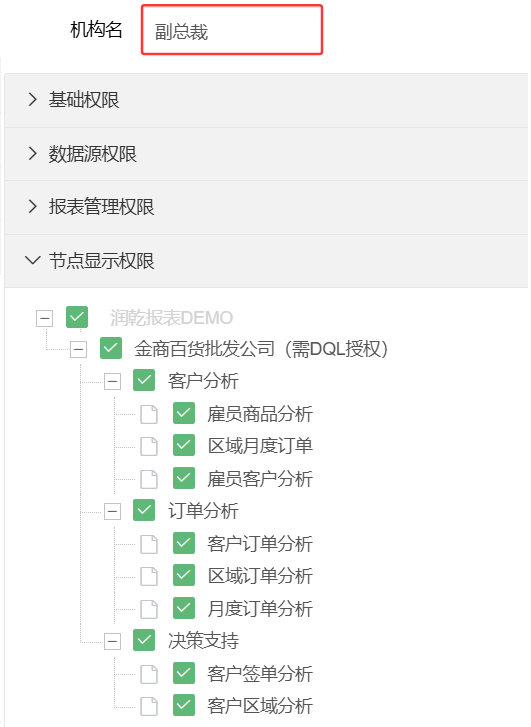The image size is (531, 727).
Task: Click the document icon next to 月度订单分析
Action: [x=149, y=609]
